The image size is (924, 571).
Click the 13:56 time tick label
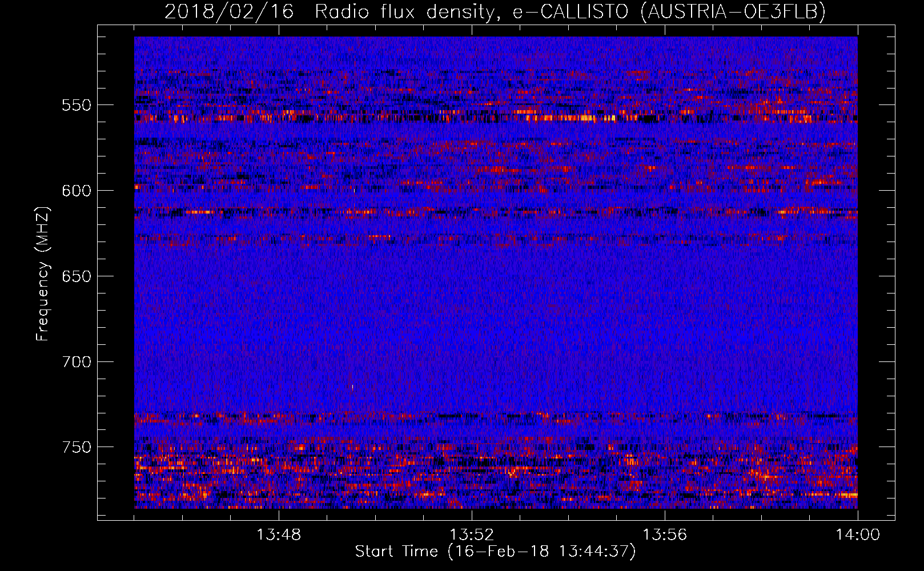(x=665, y=535)
